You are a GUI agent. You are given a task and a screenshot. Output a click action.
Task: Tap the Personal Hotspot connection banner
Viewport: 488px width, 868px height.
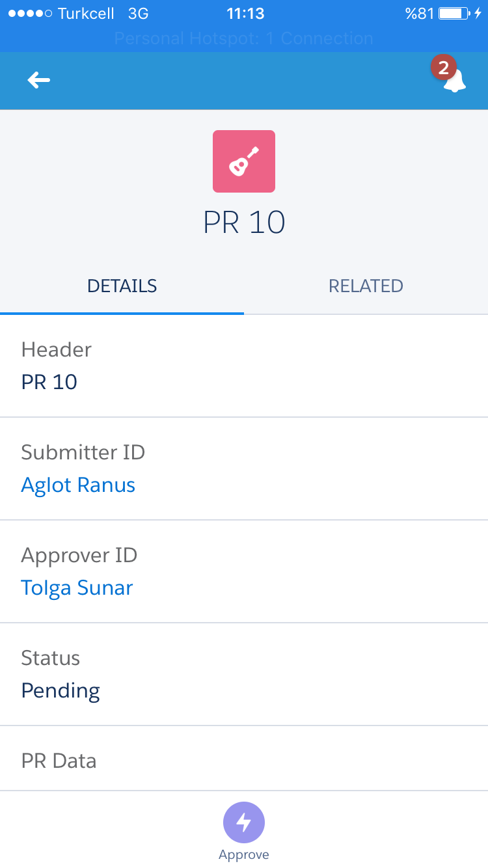coord(244,38)
